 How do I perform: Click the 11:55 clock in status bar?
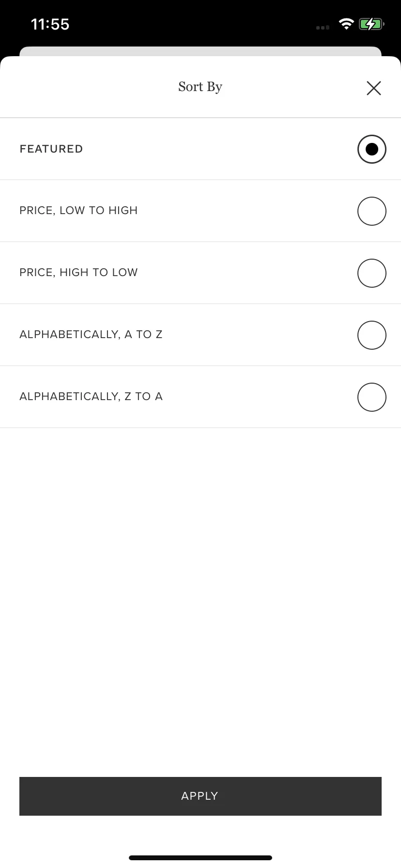tap(50, 24)
